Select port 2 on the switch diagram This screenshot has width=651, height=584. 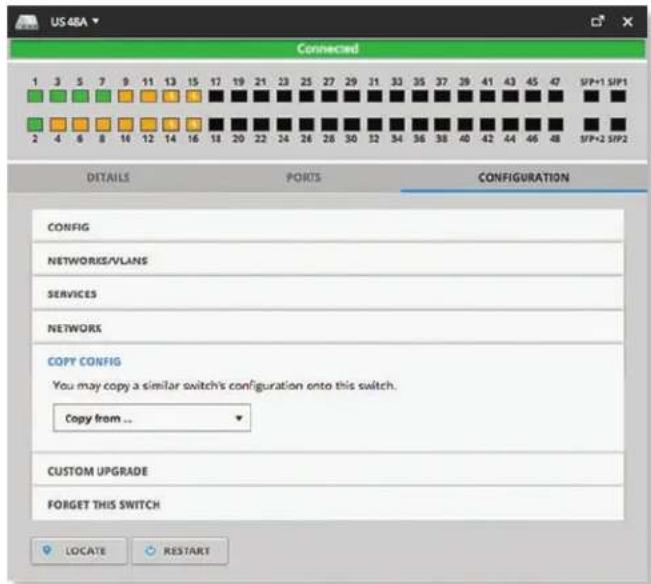click(x=35, y=124)
